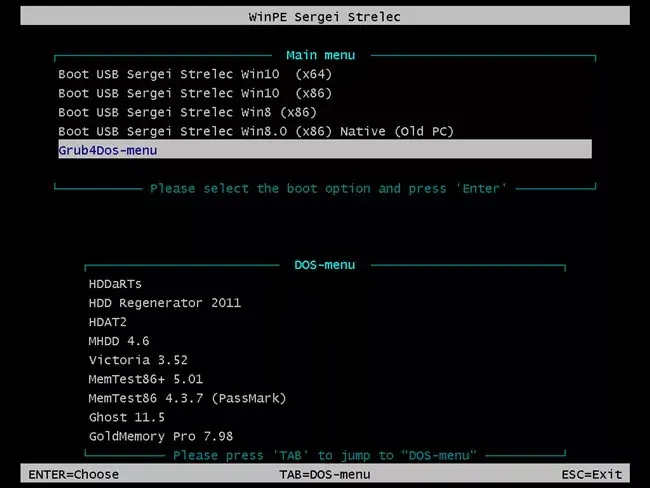650x488 pixels.
Task: Click the ENTER=Choose hint in status bar
Action: tap(73, 474)
